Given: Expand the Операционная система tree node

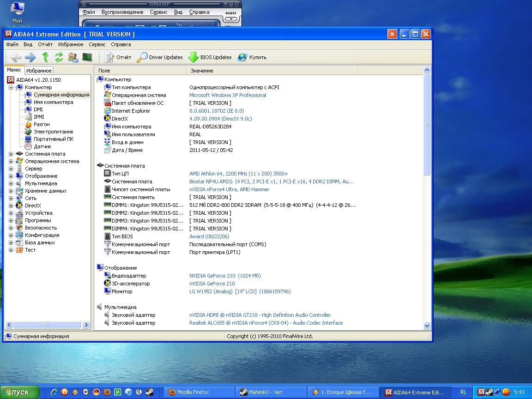Looking at the screenshot, I should click(11, 162).
